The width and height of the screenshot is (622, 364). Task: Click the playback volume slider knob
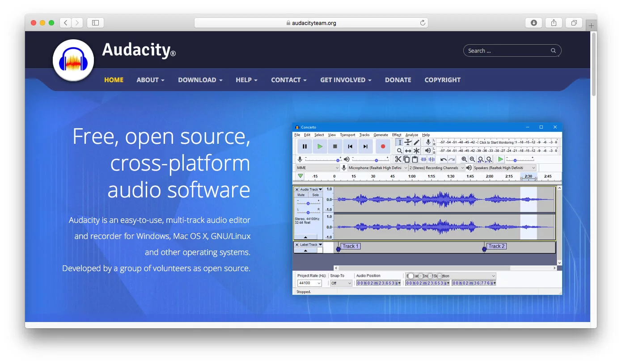(x=376, y=160)
